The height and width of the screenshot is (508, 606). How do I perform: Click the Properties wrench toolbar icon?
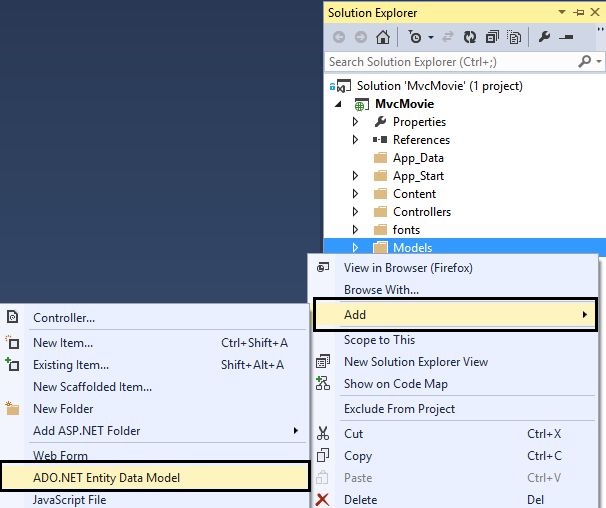[544, 37]
